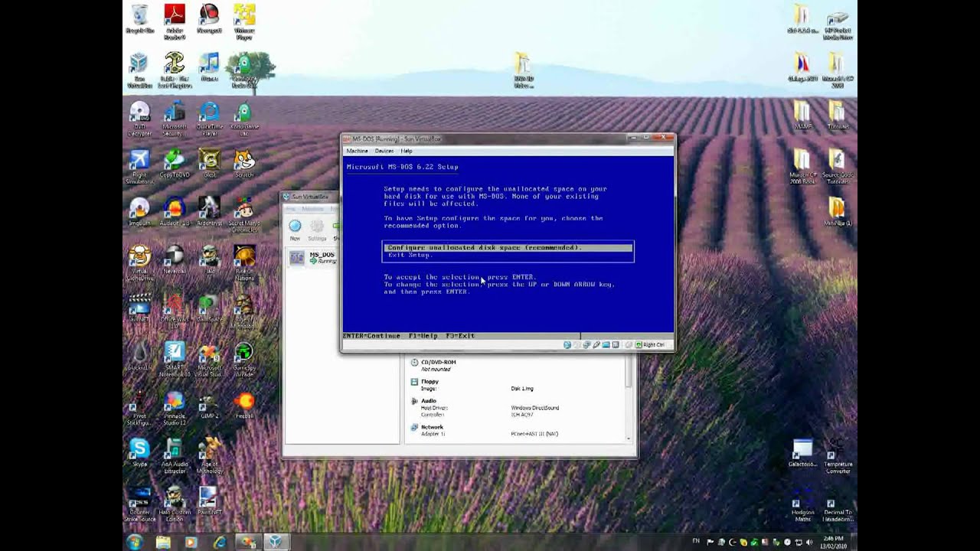Open Internet Explorer from the taskbar
The width and height of the screenshot is (980, 551).
[x=220, y=542]
